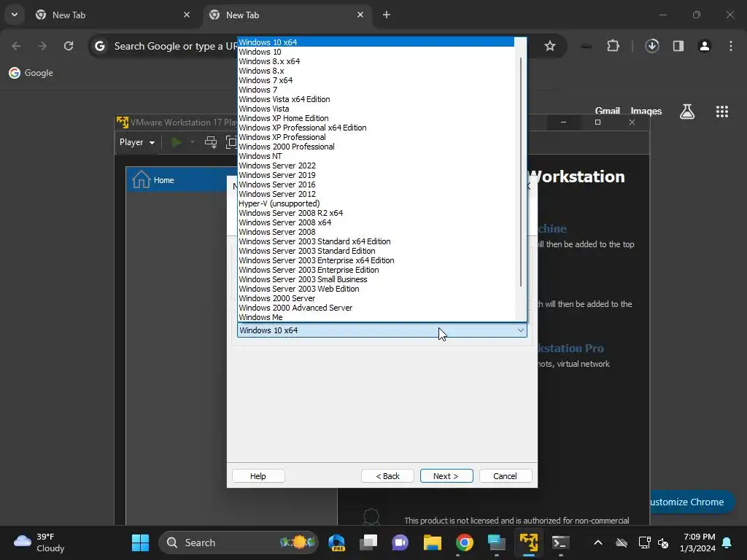Select Windows 10 x64 in the list

(376, 42)
